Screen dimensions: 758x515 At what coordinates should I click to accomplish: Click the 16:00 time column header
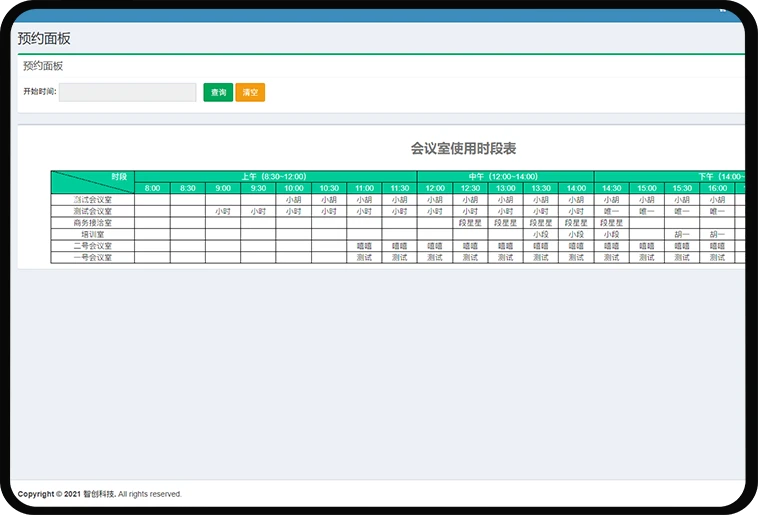(x=717, y=188)
